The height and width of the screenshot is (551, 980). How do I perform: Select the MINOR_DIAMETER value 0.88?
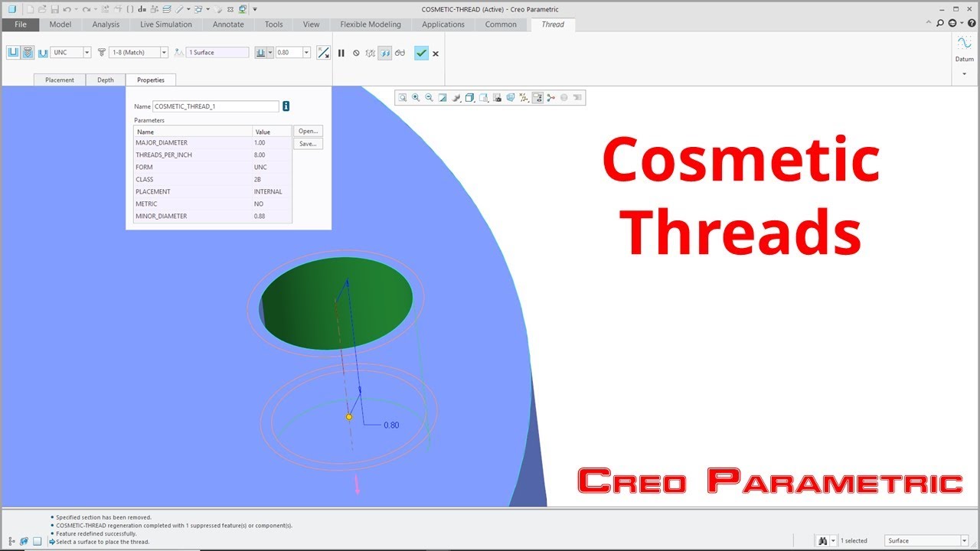(x=260, y=216)
